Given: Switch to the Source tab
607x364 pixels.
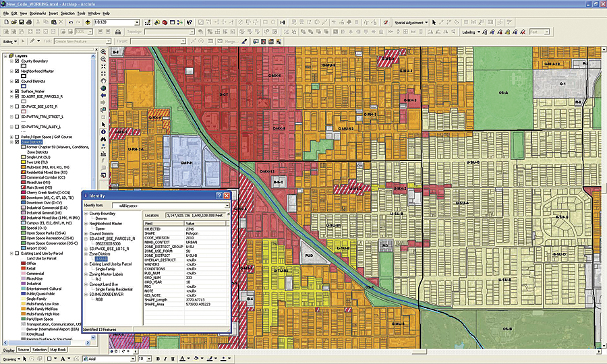Looking at the screenshot, I should click(x=23, y=350).
